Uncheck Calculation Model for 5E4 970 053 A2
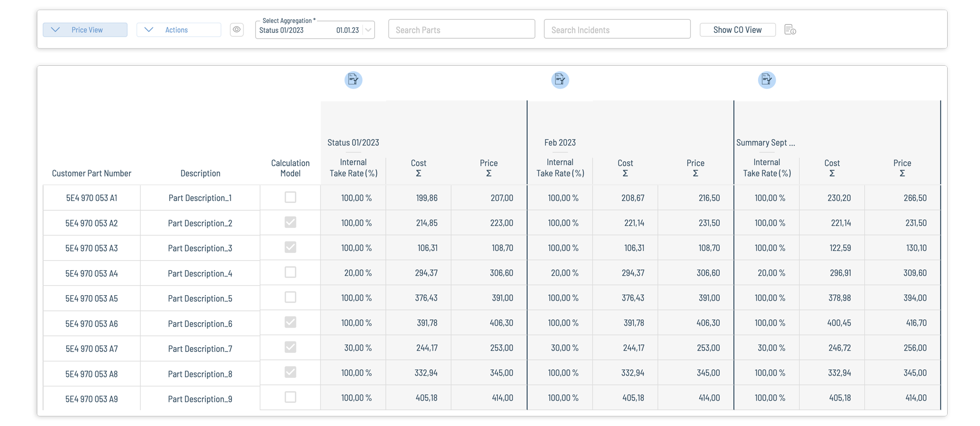 click(x=291, y=222)
